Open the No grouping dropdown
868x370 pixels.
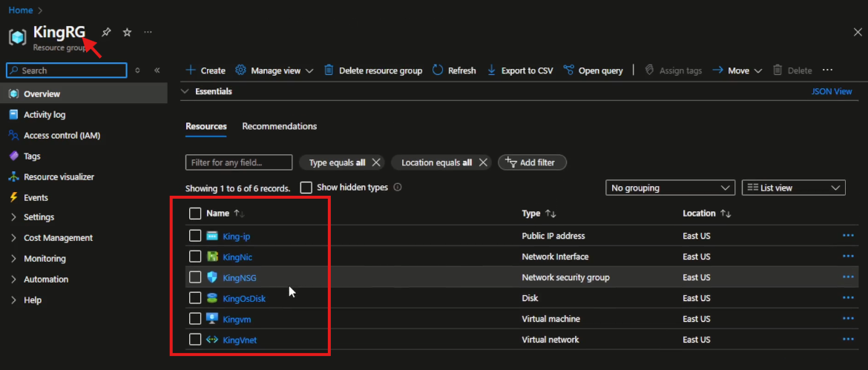click(x=671, y=188)
